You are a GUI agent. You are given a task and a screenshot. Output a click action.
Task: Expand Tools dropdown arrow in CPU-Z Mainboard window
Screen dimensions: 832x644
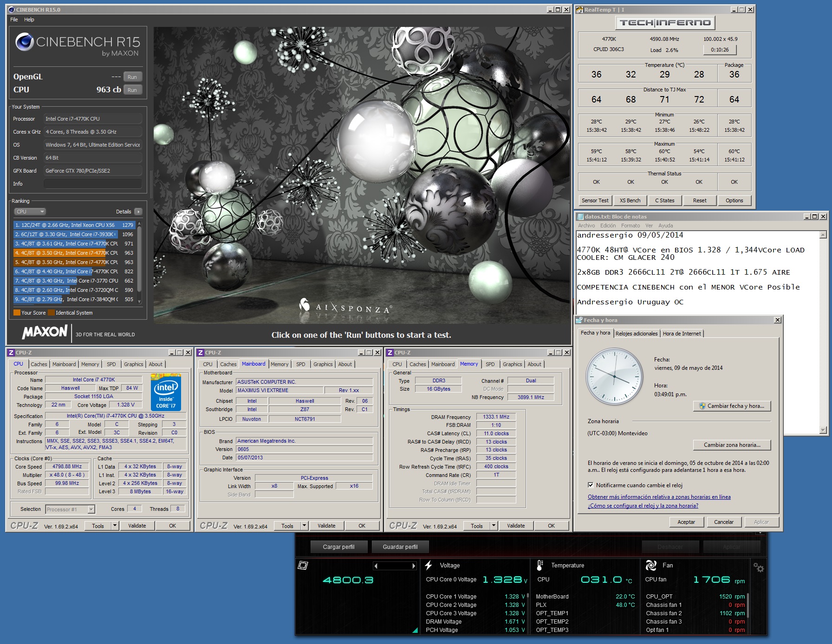tap(305, 526)
